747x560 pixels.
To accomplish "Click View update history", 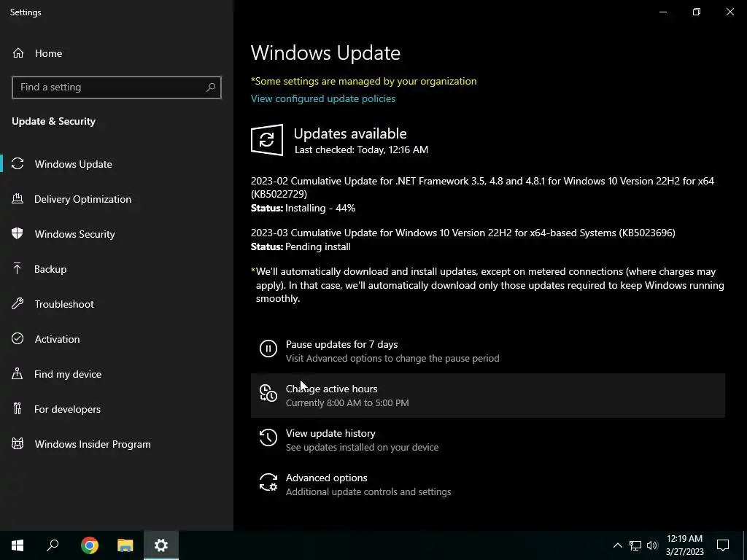I will coord(488,440).
